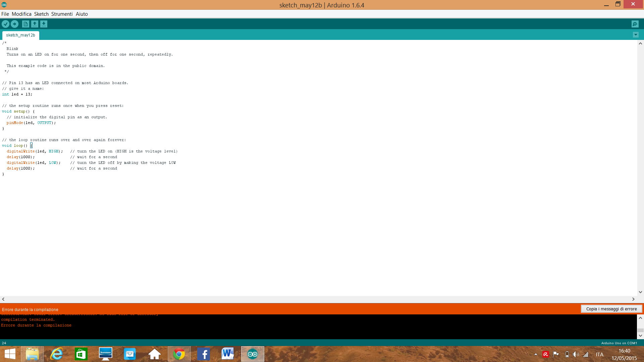Click Copia i messaggi di errore button
The width and height of the screenshot is (644, 362).
(611, 309)
